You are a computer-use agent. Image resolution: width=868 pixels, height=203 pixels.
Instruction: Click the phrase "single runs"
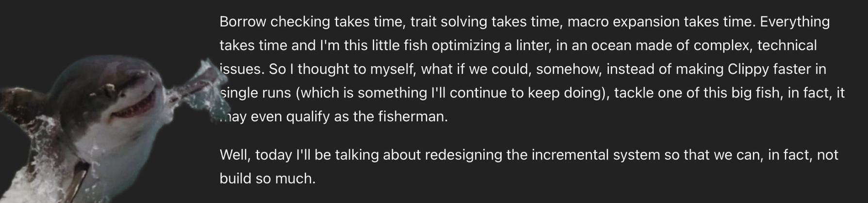(255, 93)
